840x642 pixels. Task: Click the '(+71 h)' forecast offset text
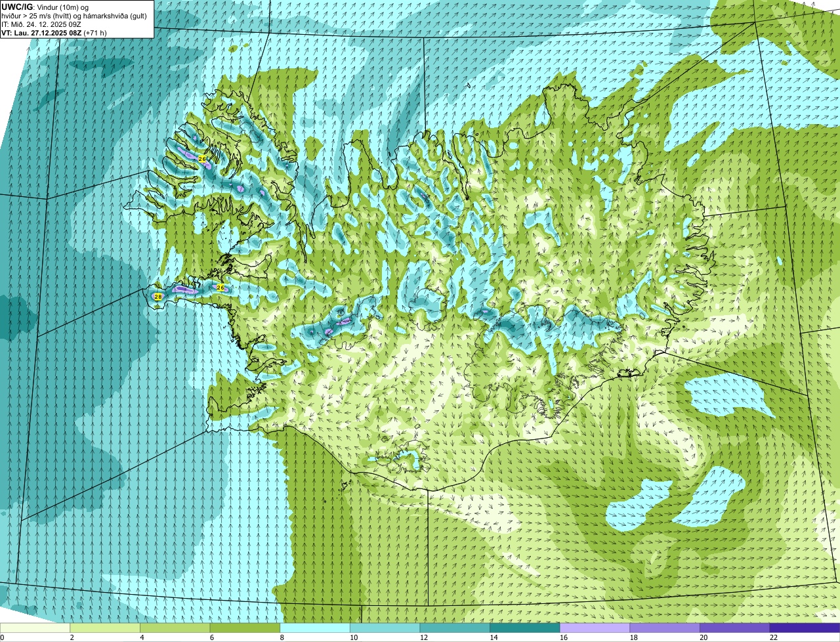click(x=95, y=33)
